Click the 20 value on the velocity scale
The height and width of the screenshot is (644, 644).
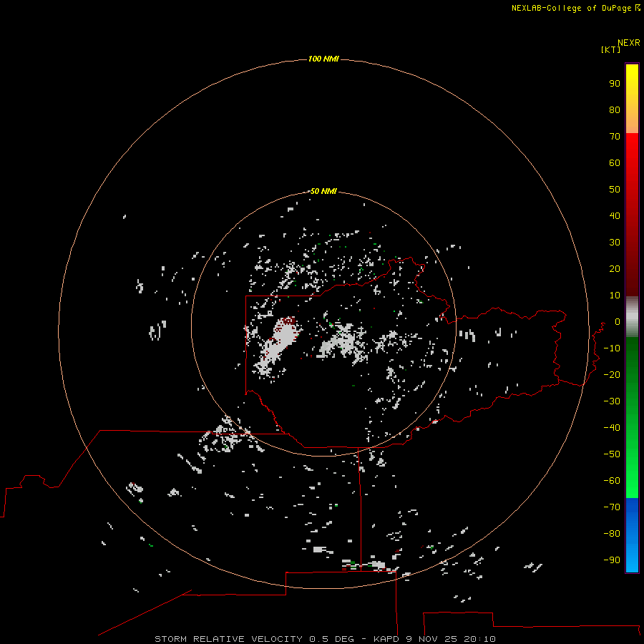(x=615, y=268)
